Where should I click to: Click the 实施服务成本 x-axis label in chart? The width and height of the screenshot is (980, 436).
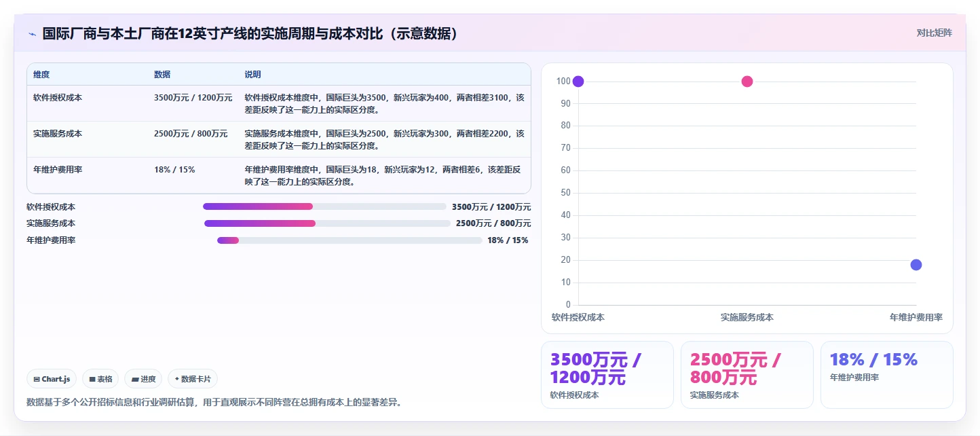[747, 317]
